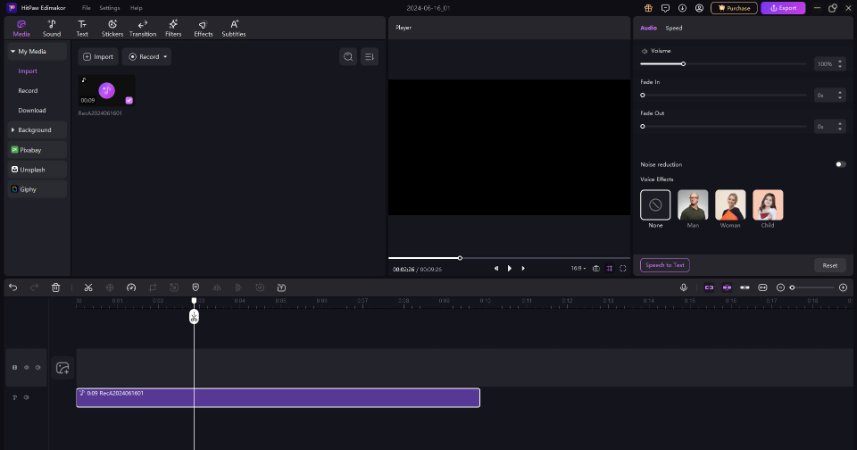The width and height of the screenshot is (857, 450).
Task: Open the Settings menu
Action: [109, 8]
